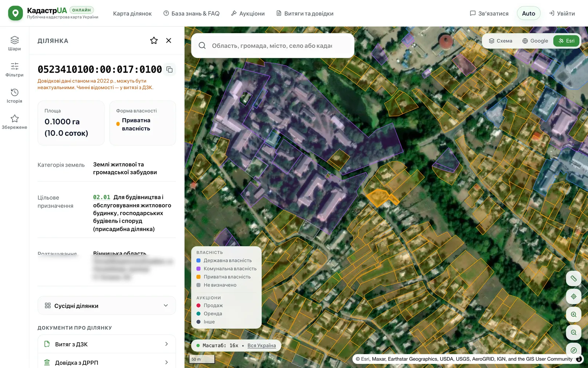Open the Збережене saved parcels panel
Screen dimensions: 588x368
pos(14,122)
